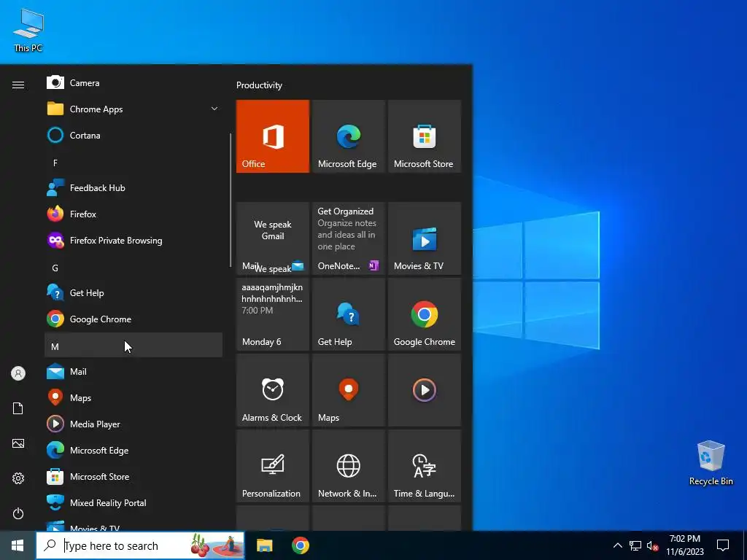Open Pictures from Start sidebar
This screenshot has width=747, height=560.
18,443
